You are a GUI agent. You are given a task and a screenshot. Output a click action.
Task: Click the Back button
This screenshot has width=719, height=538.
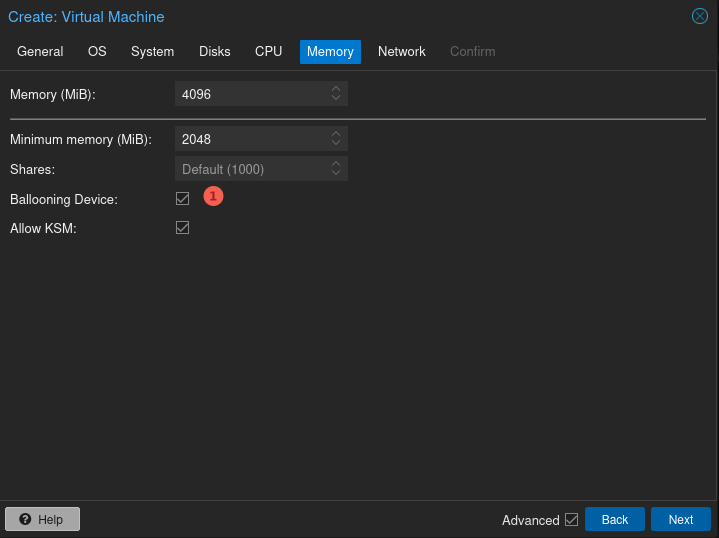pos(614,519)
